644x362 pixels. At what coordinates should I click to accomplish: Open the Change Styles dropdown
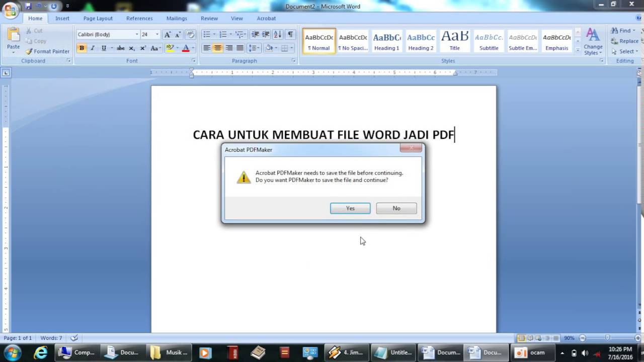coord(593,42)
